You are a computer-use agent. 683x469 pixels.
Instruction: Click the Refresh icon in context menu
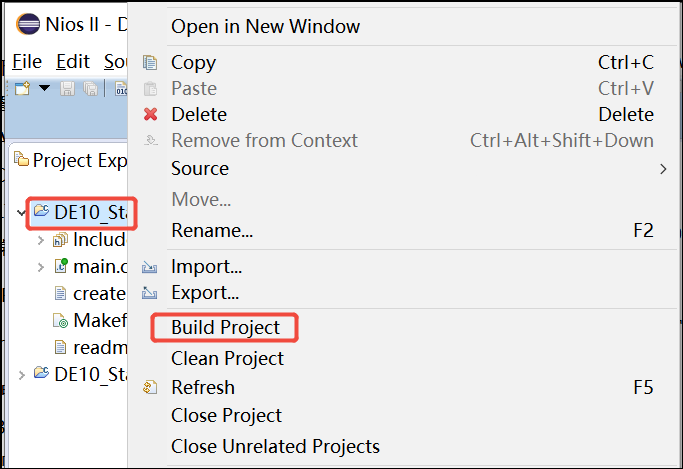(151, 387)
